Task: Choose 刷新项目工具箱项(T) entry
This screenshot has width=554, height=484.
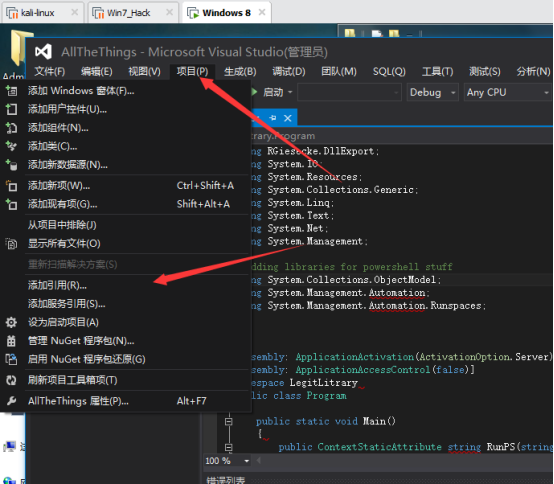Action: pos(125,380)
